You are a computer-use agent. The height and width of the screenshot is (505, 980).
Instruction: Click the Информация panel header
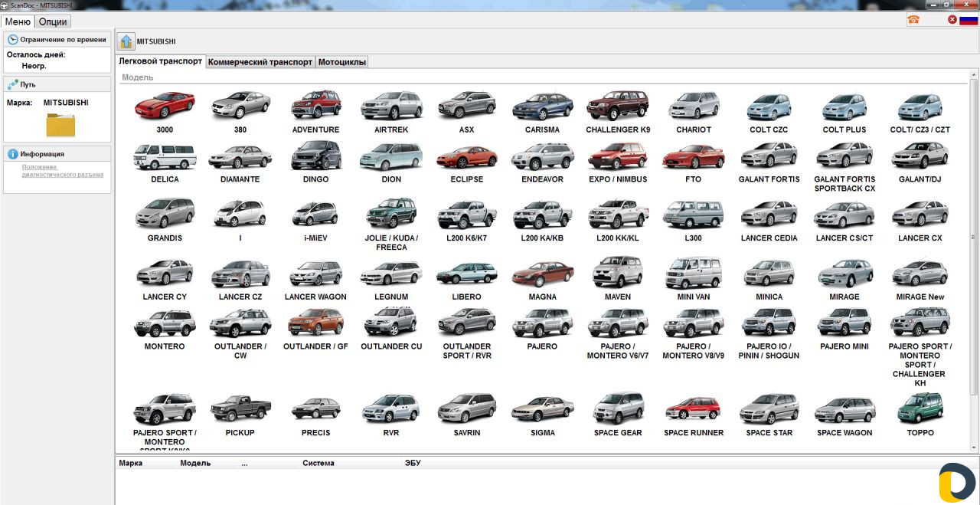point(57,154)
